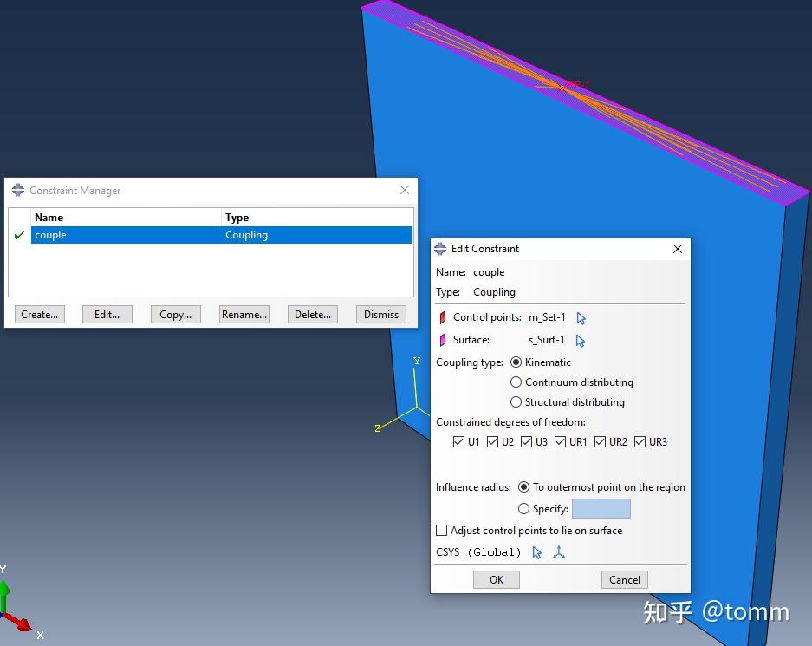Dismiss the Constraint Manager
The width and height of the screenshot is (812, 646).
coord(380,314)
